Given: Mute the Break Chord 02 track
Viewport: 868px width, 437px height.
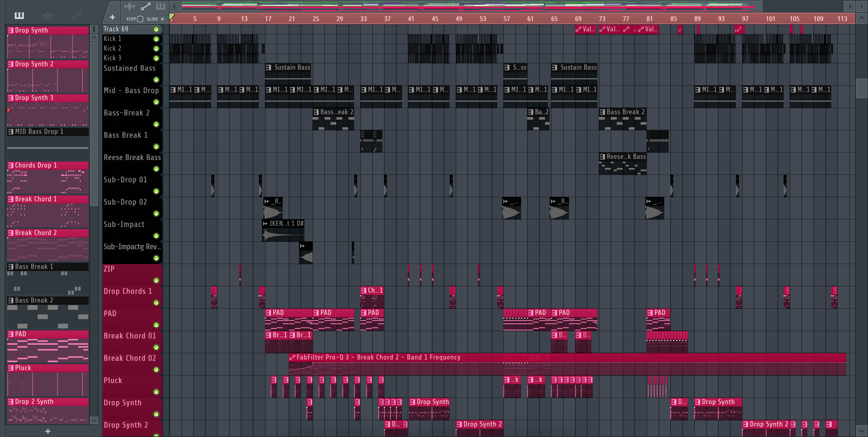Looking at the screenshot, I should tap(156, 369).
